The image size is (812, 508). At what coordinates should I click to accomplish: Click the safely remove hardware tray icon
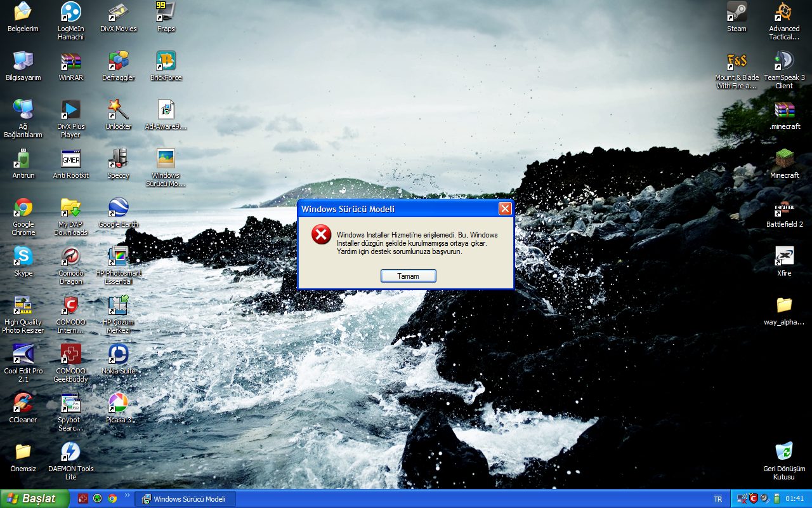pos(776,498)
